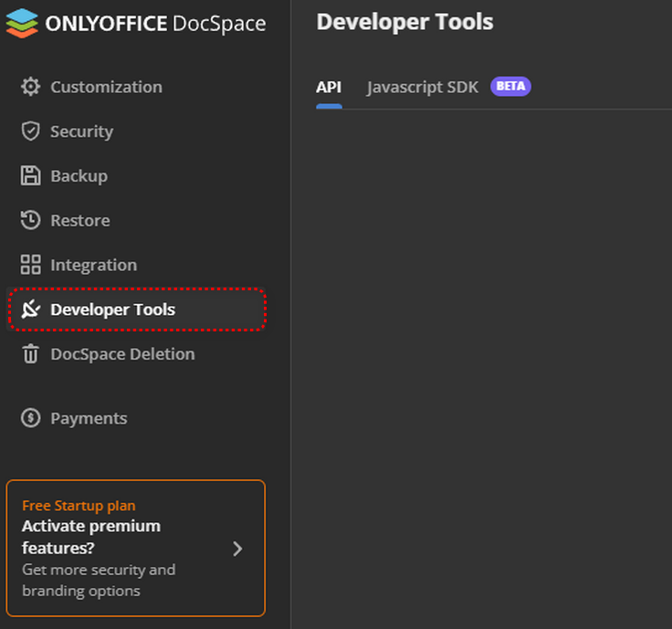Click the Integration grid icon
672x629 pixels.
[31, 265]
